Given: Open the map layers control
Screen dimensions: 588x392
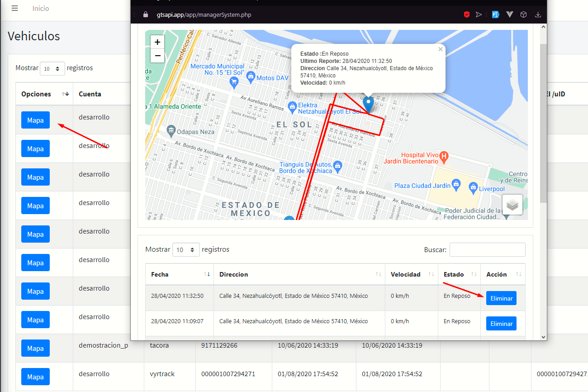Looking at the screenshot, I should click(512, 205).
